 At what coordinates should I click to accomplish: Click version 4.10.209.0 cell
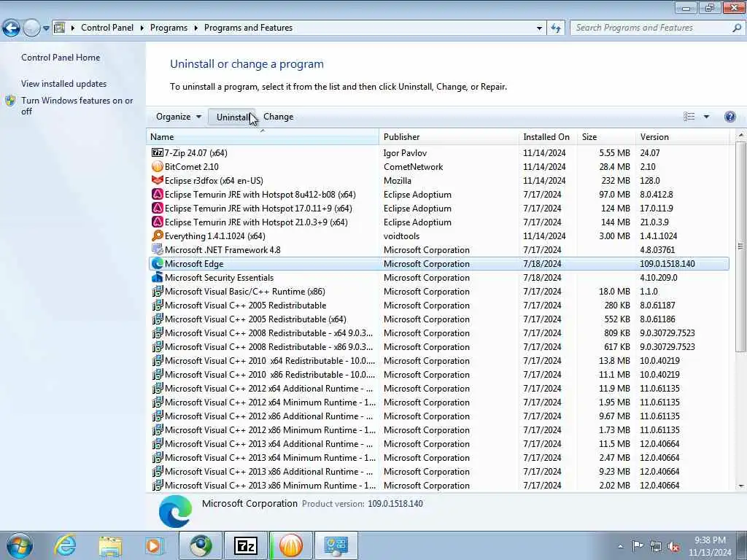point(659,277)
